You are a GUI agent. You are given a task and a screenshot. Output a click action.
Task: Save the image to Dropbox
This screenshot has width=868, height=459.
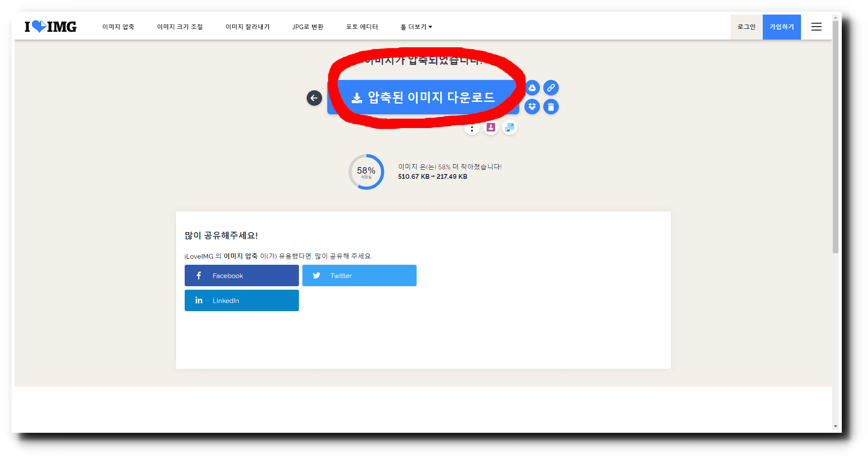532,107
